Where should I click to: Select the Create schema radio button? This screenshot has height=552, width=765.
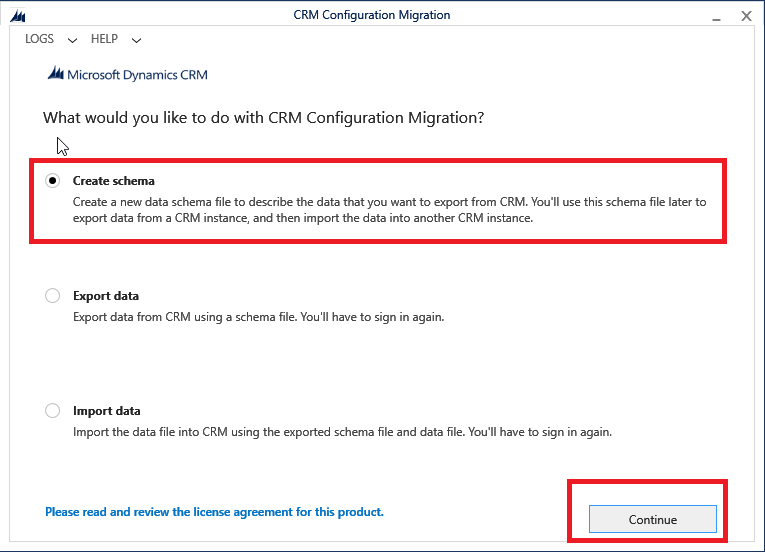[x=52, y=181]
